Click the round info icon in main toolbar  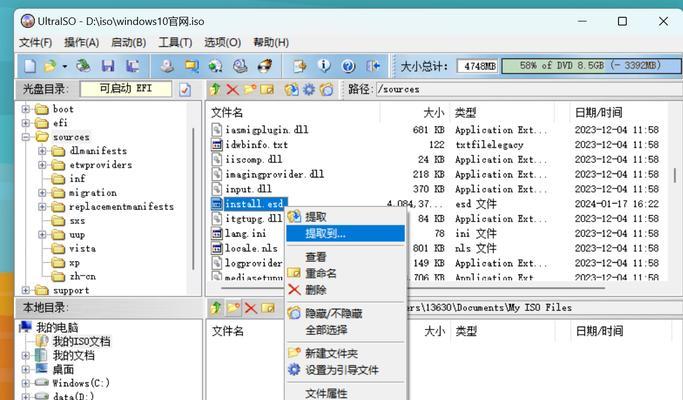324,66
